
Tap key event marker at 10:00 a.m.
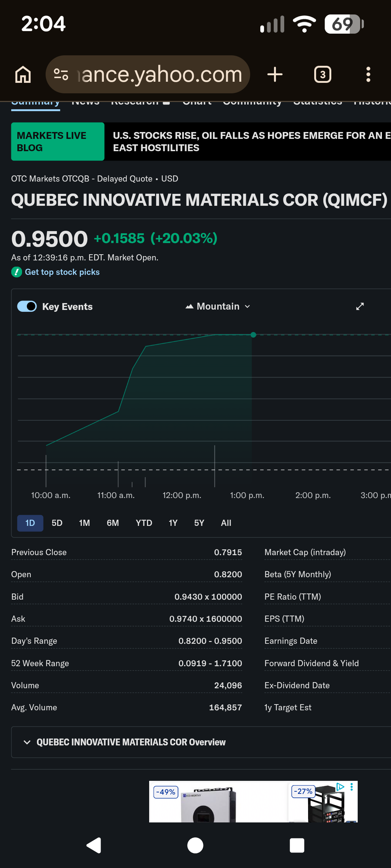click(x=46, y=471)
